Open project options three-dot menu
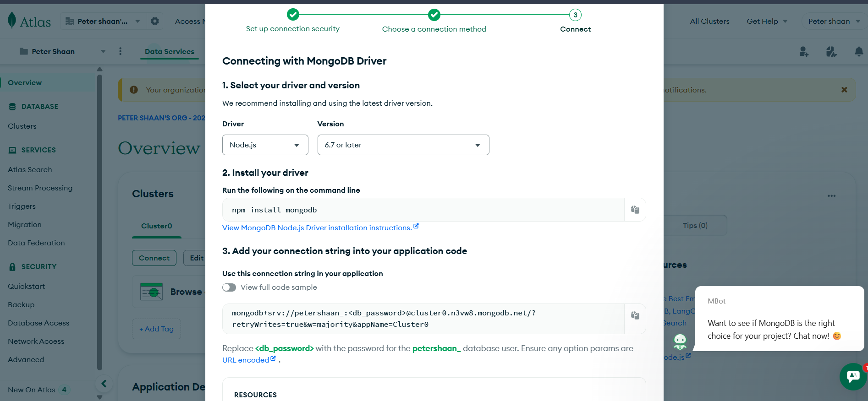The height and width of the screenshot is (401, 868). pos(121,51)
